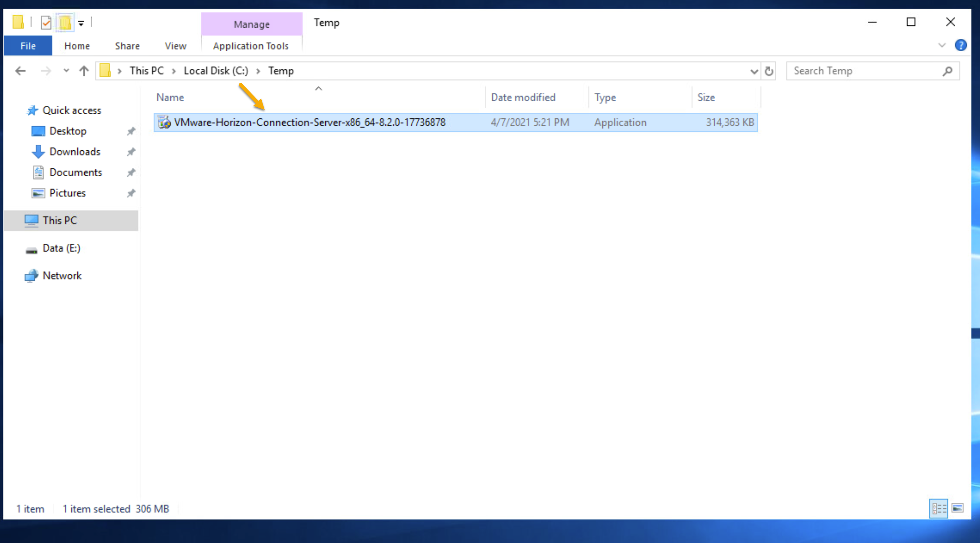Click the Temp breadcrumb in the address bar
Viewport: 980px width, 543px height.
click(281, 71)
